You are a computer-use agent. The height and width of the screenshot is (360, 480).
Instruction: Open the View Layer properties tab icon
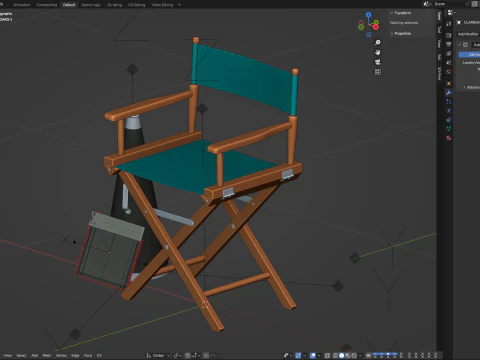[x=449, y=53]
